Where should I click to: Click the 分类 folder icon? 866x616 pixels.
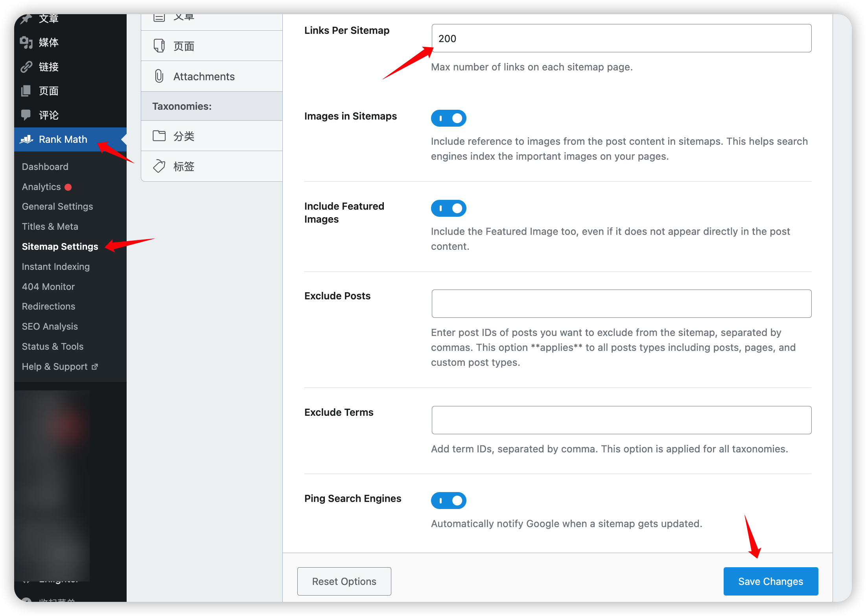coord(159,136)
